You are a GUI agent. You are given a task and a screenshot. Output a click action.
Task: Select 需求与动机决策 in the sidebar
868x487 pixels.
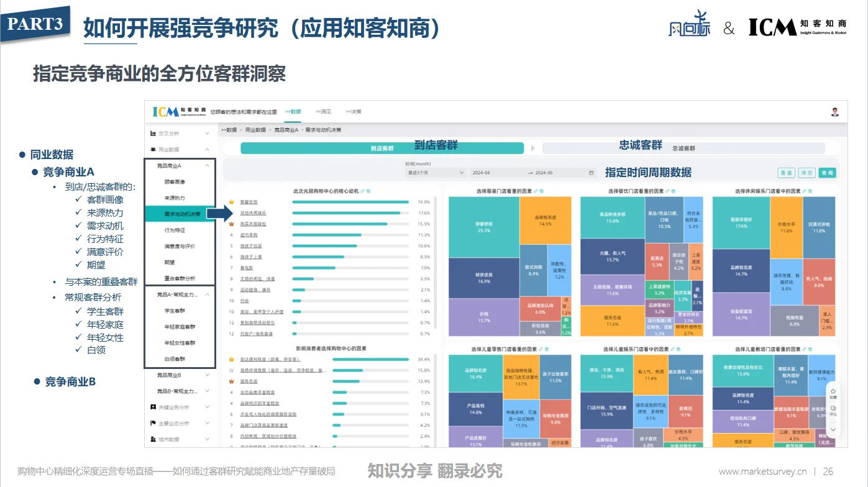pyautogui.click(x=180, y=214)
